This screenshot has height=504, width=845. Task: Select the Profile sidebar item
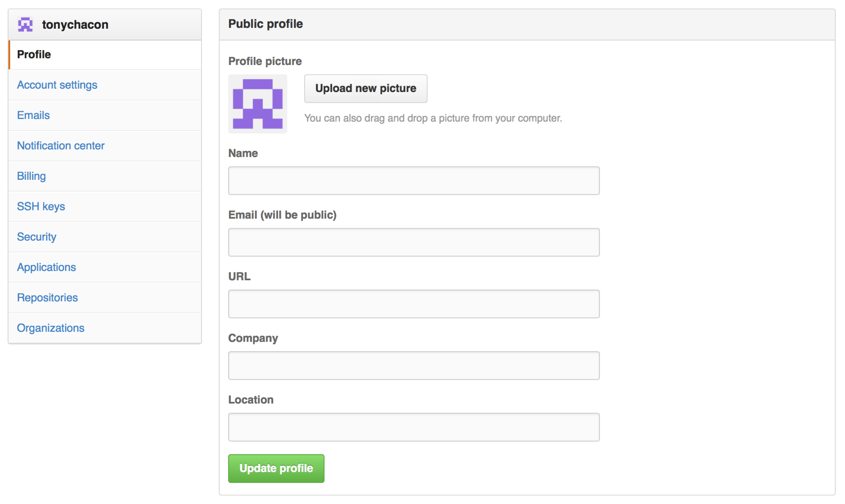(34, 55)
